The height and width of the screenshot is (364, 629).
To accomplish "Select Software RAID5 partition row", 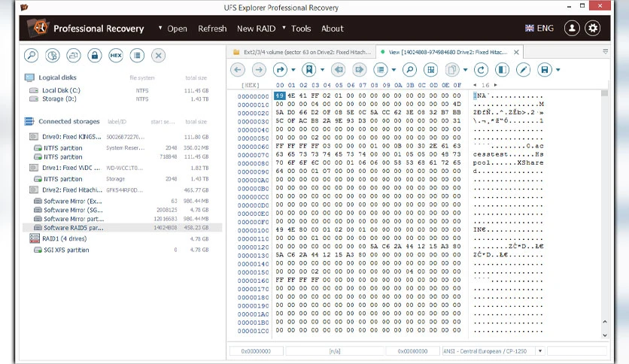I will click(123, 228).
